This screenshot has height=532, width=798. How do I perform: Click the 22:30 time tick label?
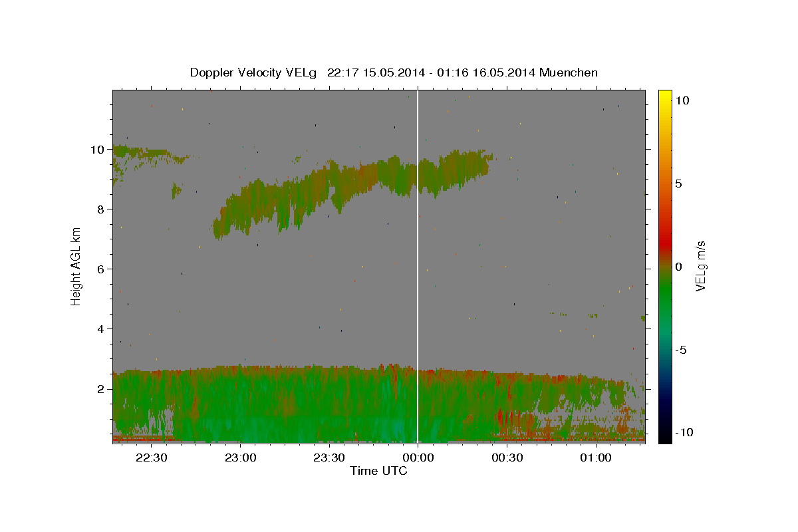click(152, 458)
